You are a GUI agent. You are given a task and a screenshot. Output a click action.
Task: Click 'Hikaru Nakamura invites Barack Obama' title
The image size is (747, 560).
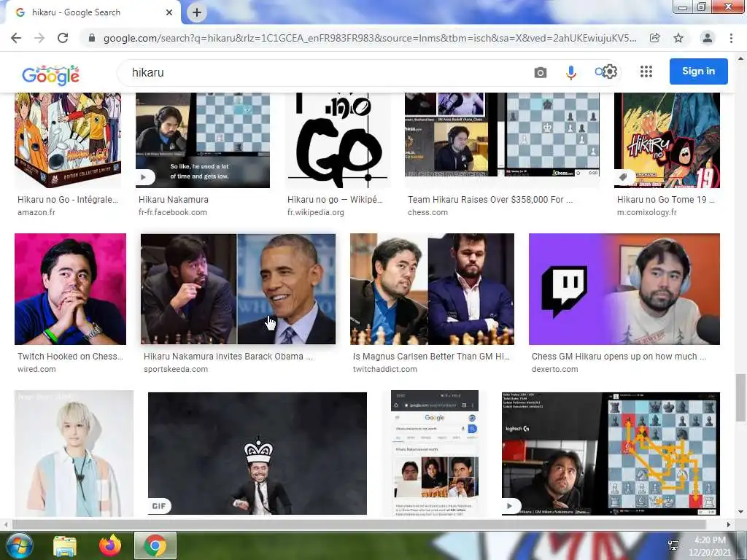click(x=228, y=356)
